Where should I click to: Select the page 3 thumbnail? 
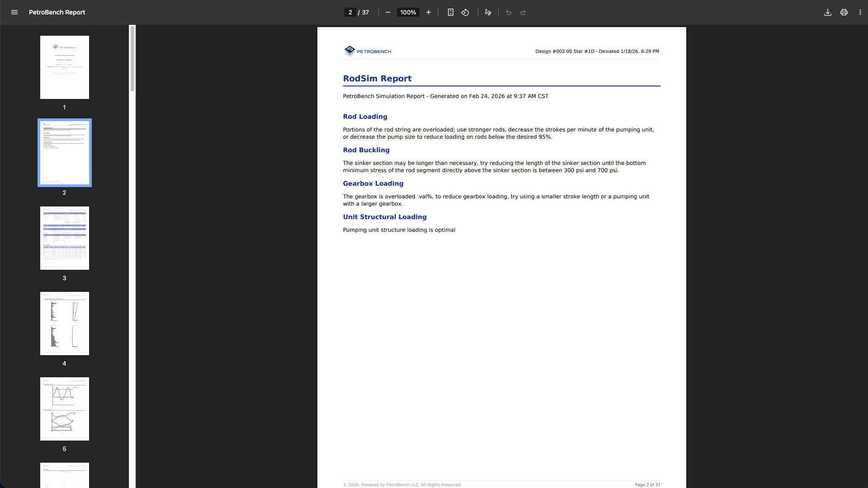(x=64, y=238)
